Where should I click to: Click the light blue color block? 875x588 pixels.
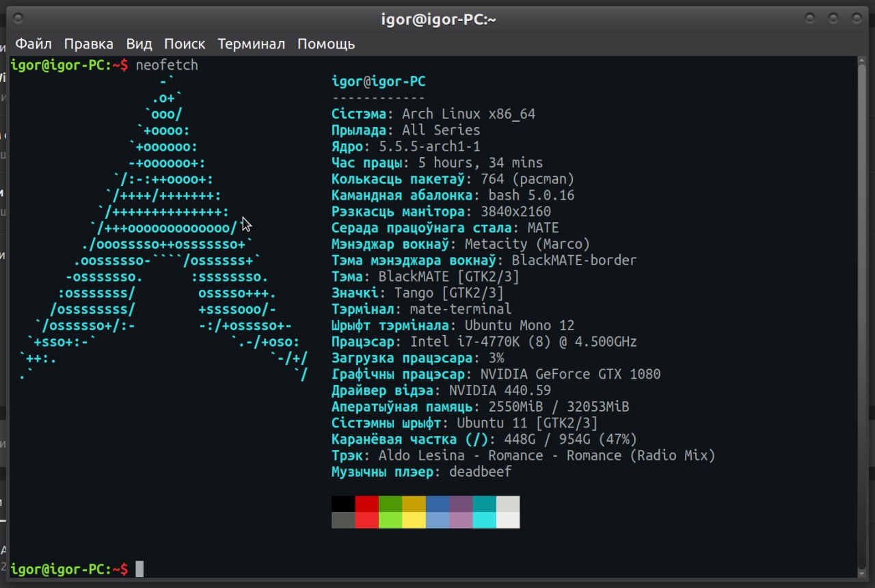pos(437,520)
